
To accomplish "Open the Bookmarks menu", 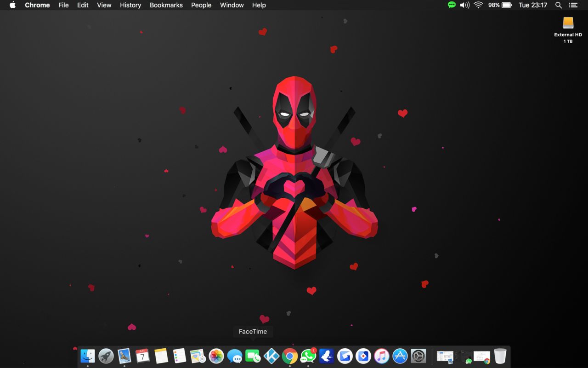I will tap(166, 5).
